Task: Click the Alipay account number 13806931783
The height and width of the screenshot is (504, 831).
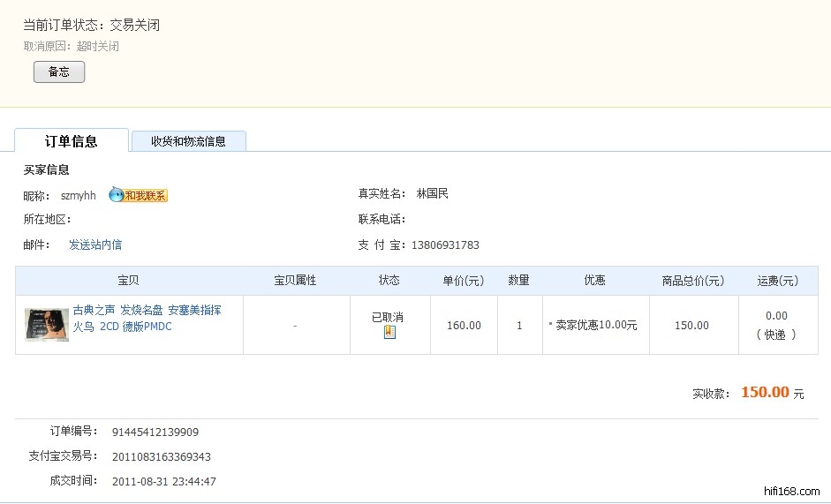Action: coord(445,245)
